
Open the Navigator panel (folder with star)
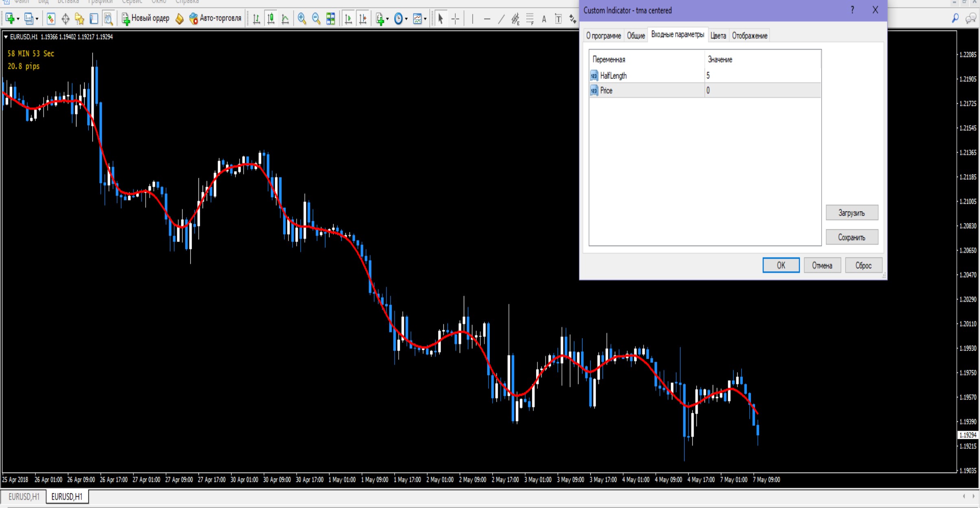pyautogui.click(x=79, y=18)
